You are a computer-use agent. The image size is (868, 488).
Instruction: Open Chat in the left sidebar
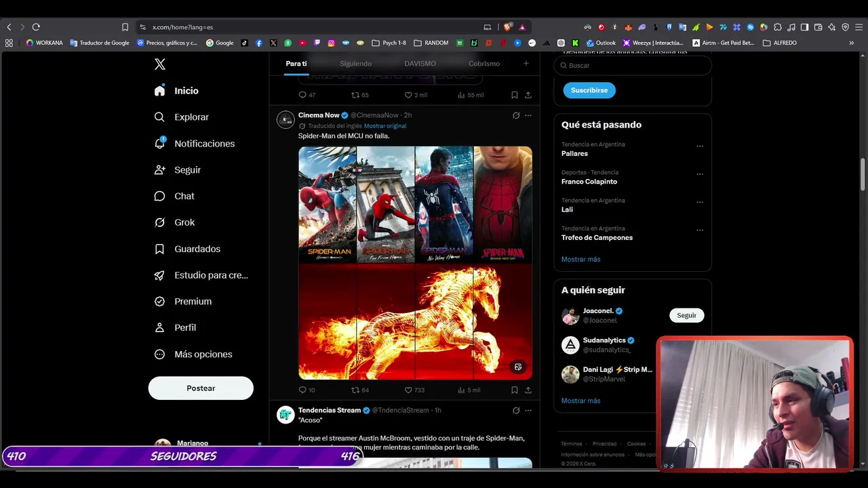point(174,196)
